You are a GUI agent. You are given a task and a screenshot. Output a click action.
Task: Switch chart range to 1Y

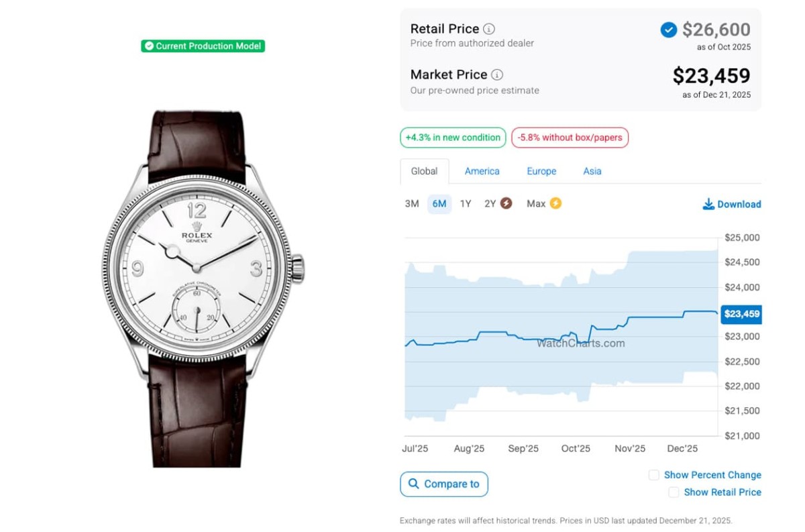(x=466, y=203)
